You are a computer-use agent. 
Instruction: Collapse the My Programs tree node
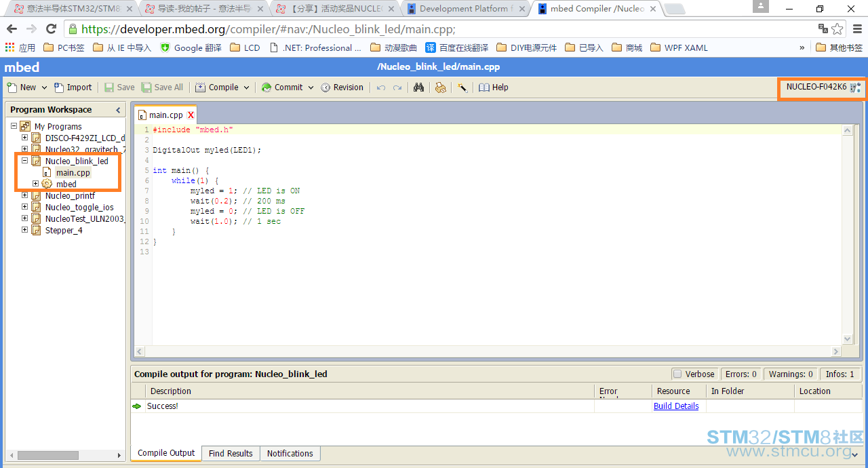14,126
